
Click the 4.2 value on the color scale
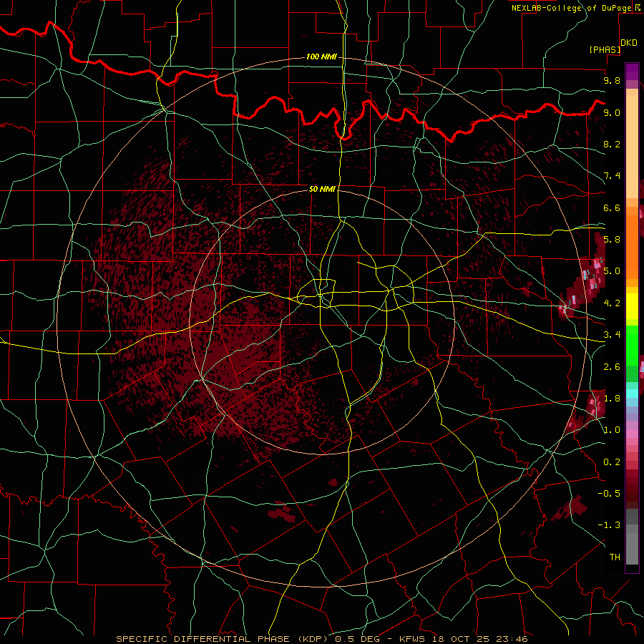pyautogui.click(x=612, y=303)
